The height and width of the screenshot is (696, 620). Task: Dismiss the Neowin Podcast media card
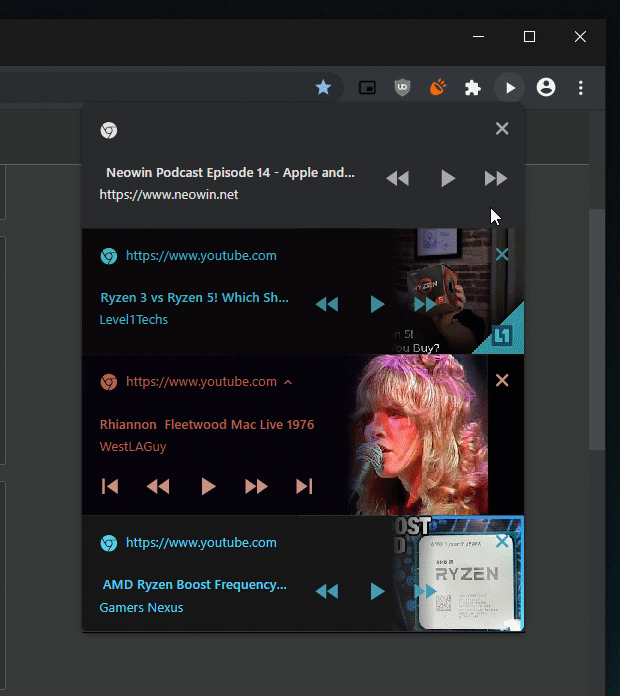coord(502,129)
